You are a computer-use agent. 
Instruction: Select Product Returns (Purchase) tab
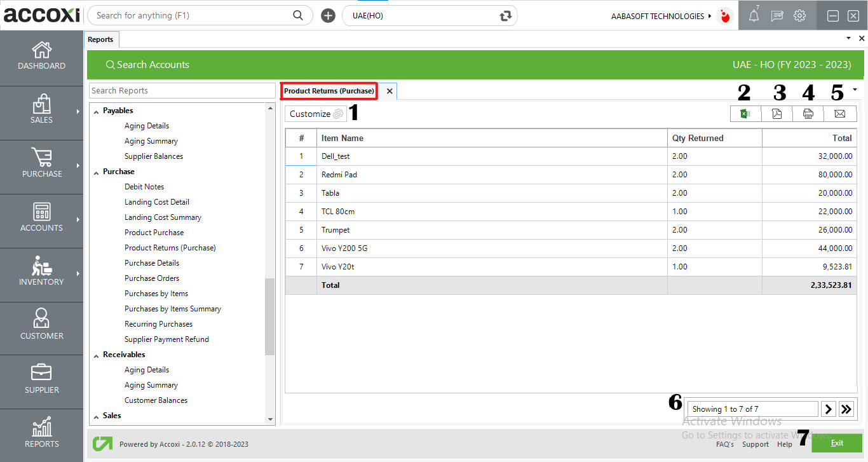click(329, 91)
